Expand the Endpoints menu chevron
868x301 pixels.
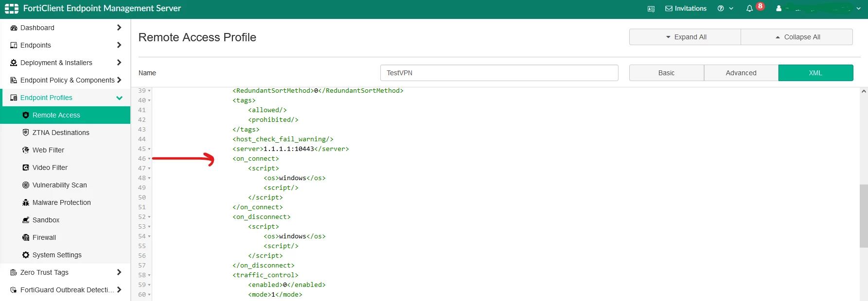pyautogui.click(x=119, y=45)
